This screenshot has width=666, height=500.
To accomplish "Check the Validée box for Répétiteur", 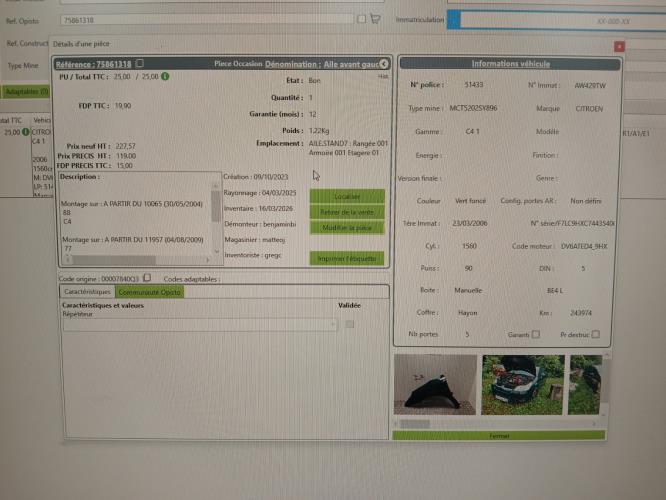I will tap(349, 324).
